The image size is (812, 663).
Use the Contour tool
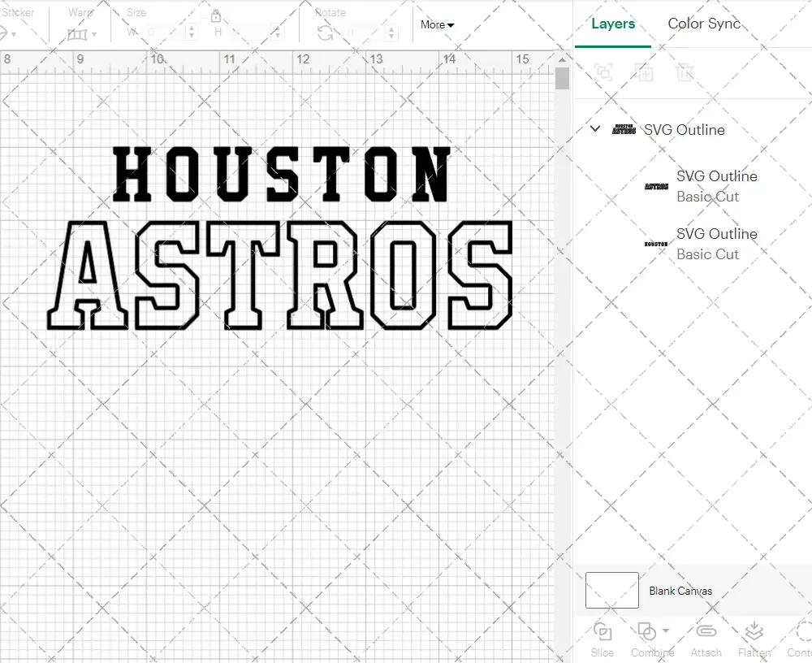(801, 639)
